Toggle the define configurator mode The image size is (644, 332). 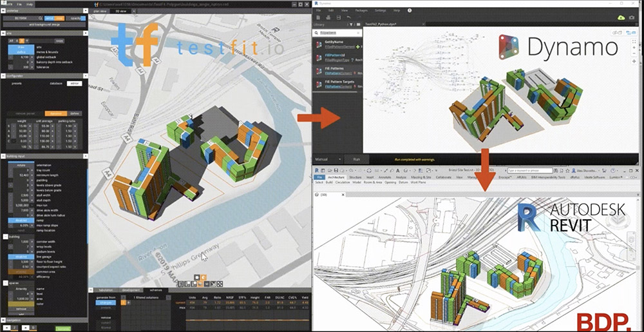(x=74, y=113)
